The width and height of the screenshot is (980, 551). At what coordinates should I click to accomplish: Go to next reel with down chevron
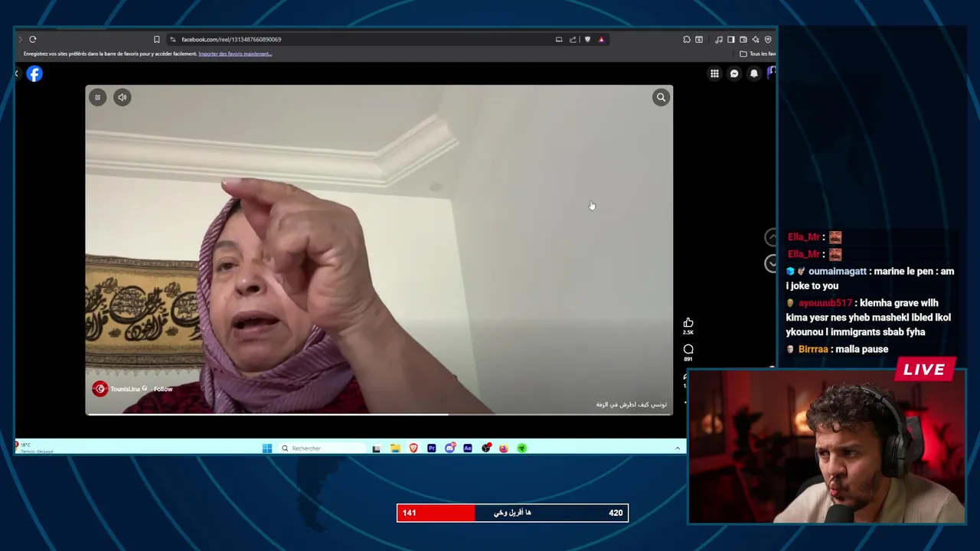coord(771,263)
